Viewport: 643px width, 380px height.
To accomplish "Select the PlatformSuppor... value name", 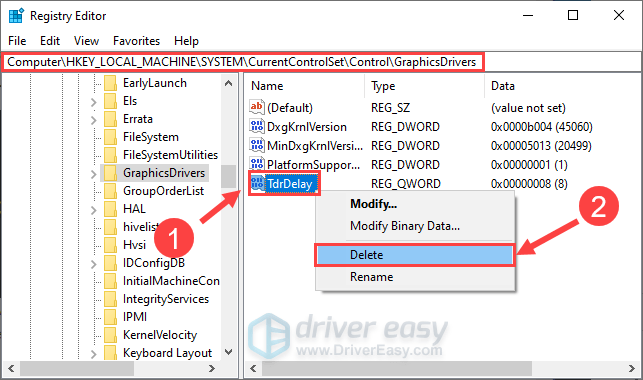I will (x=313, y=165).
